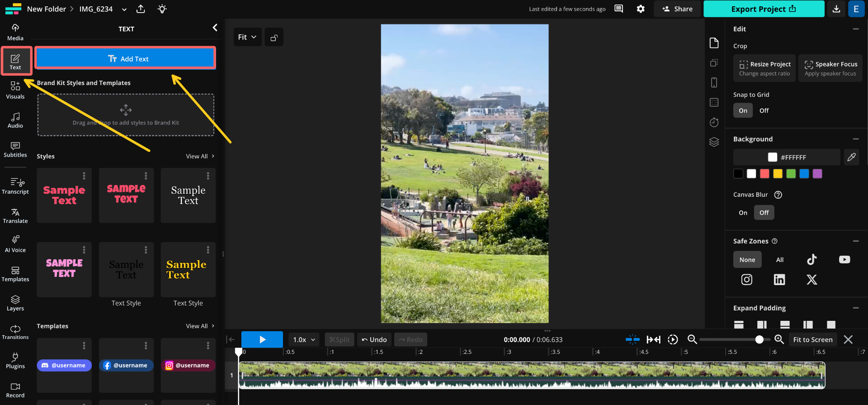Viewport: 868px width, 405px height.
Task: Select the X safe zone icon
Action: pos(812,280)
